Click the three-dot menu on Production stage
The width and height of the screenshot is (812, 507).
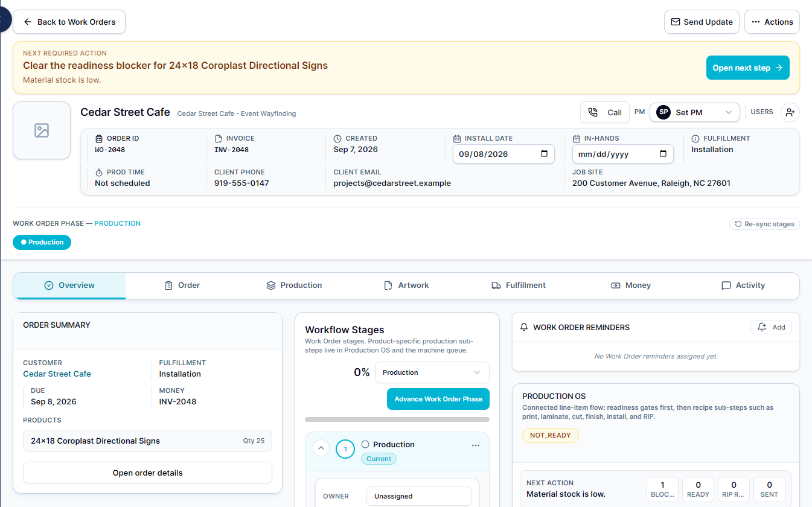pos(476,445)
